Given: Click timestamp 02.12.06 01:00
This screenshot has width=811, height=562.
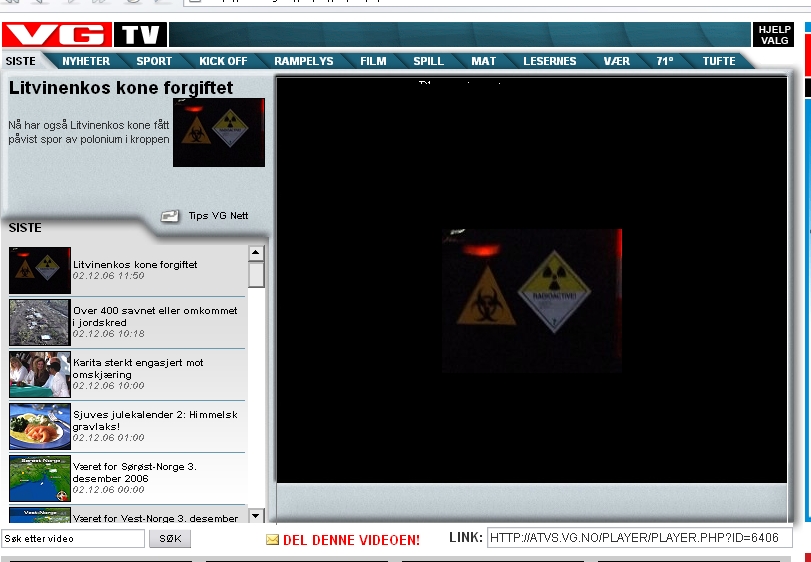Looking at the screenshot, I should [109, 437].
